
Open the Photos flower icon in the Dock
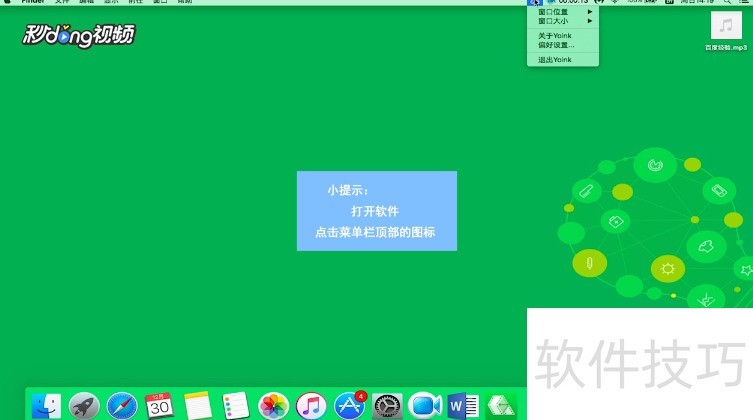273,406
